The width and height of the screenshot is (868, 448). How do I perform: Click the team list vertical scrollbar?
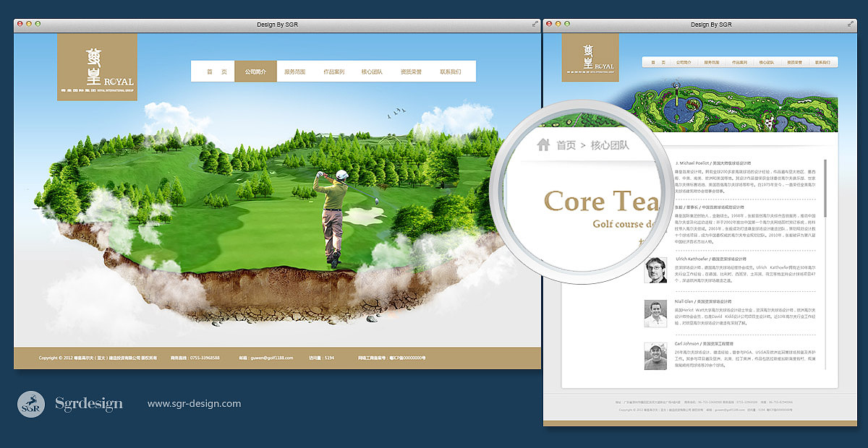[x=825, y=188]
